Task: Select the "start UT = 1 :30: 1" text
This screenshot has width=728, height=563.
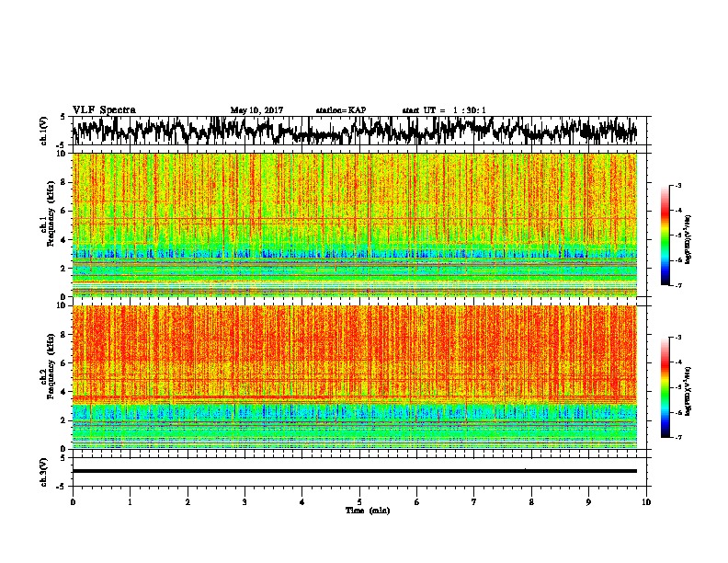Action: 444,110
